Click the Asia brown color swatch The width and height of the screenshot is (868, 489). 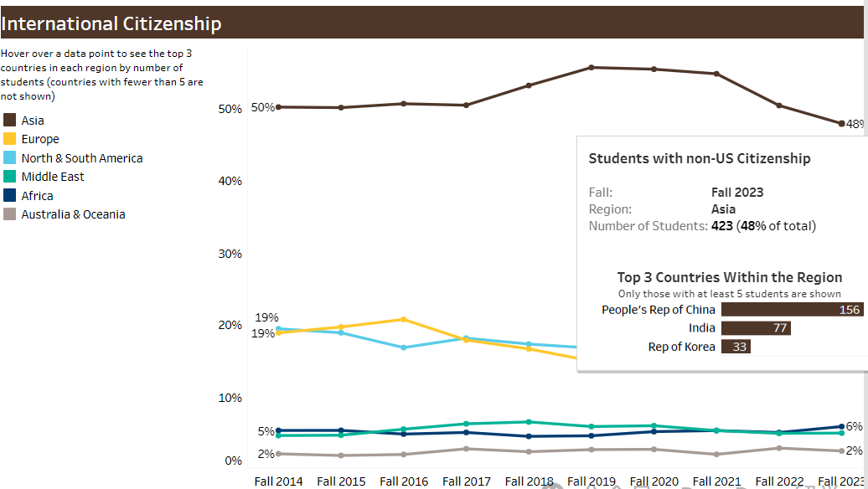[9, 120]
